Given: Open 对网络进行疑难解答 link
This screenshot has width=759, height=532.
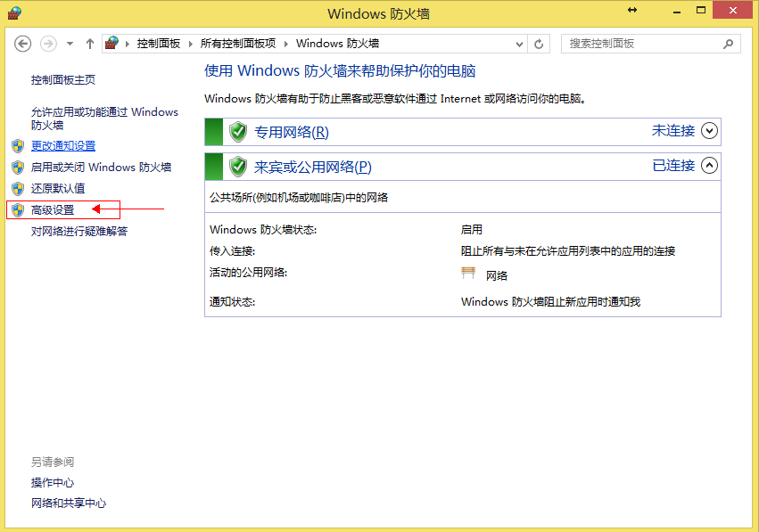Looking at the screenshot, I should (79, 232).
